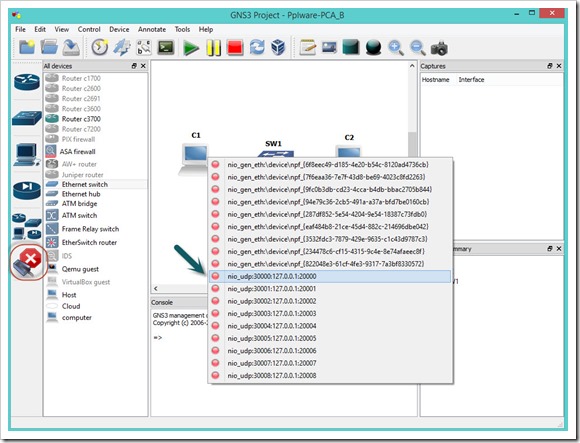Suspend all devices with yellow pause button
Screen dimensions: 580x443
213,48
